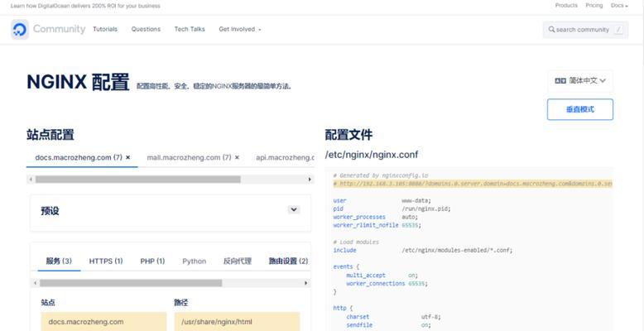Close the mall.macrozheng.com tab with x

(x=237, y=157)
